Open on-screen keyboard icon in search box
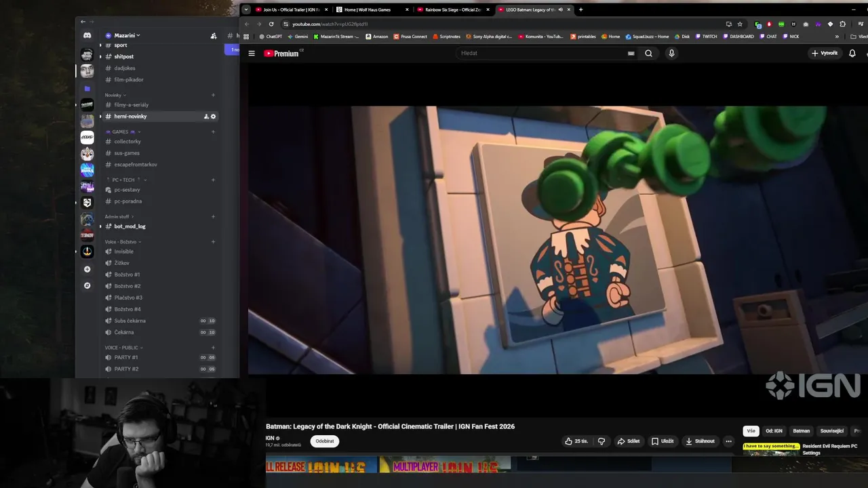Image resolution: width=868 pixels, height=488 pixels. (631, 53)
